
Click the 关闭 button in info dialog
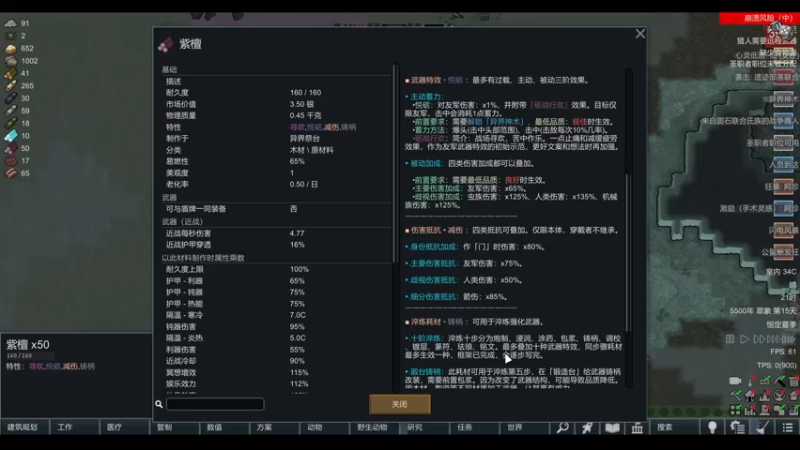399,404
